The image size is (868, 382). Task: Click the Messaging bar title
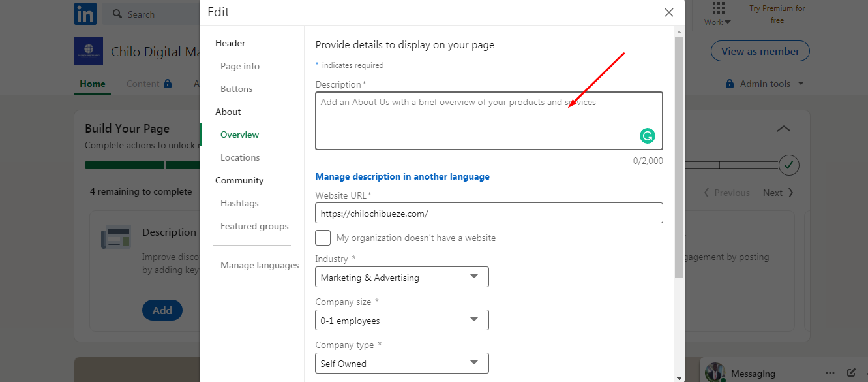pos(753,374)
